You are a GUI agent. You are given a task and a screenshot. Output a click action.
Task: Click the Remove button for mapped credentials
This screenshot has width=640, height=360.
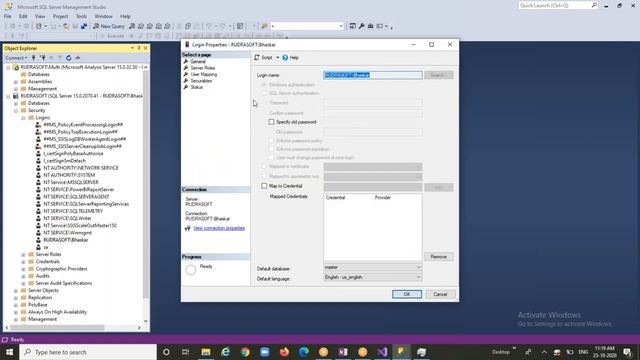[439, 257]
